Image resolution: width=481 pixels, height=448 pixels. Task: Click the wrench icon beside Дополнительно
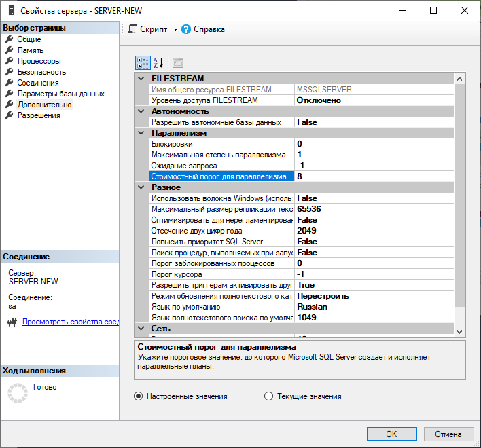[10, 104]
